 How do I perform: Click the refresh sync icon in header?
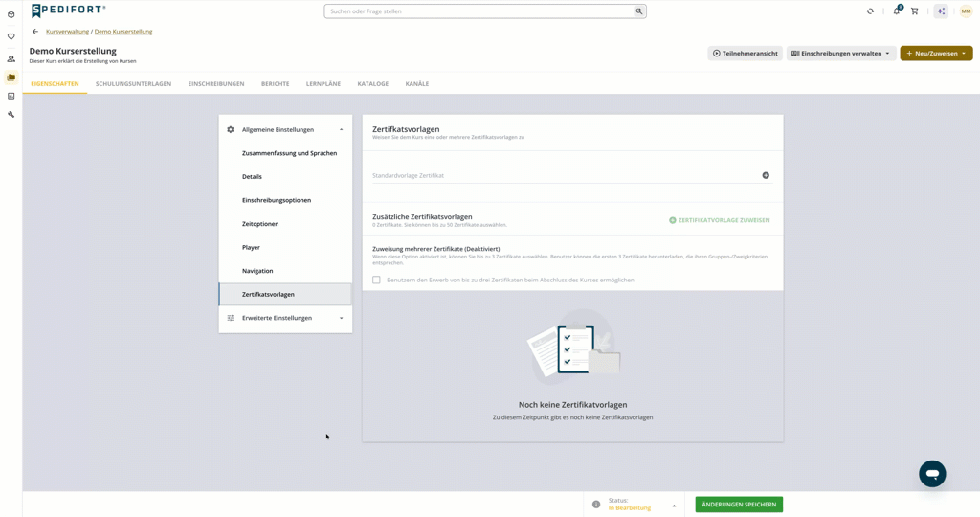(870, 11)
